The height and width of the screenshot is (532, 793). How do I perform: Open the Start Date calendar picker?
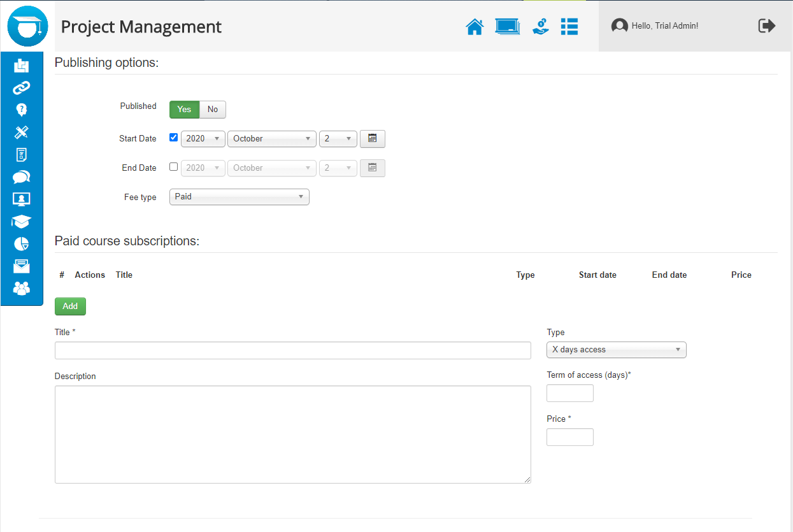click(x=373, y=138)
